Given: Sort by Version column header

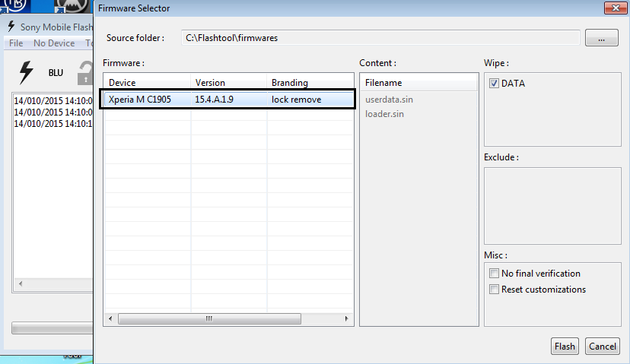Looking at the screenshot, I should click(228, 82).
